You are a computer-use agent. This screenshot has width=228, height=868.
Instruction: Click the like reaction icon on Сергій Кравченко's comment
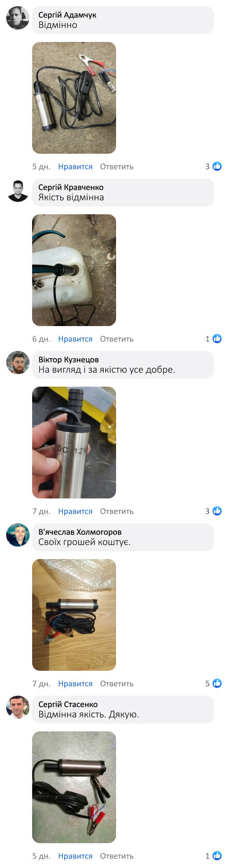point(217,339)
